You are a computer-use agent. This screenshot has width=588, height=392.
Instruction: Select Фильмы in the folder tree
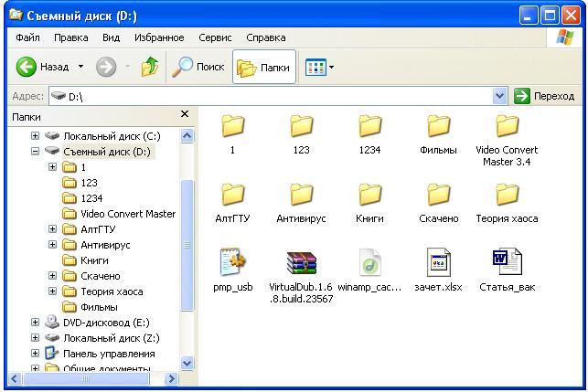click(99, 307)
